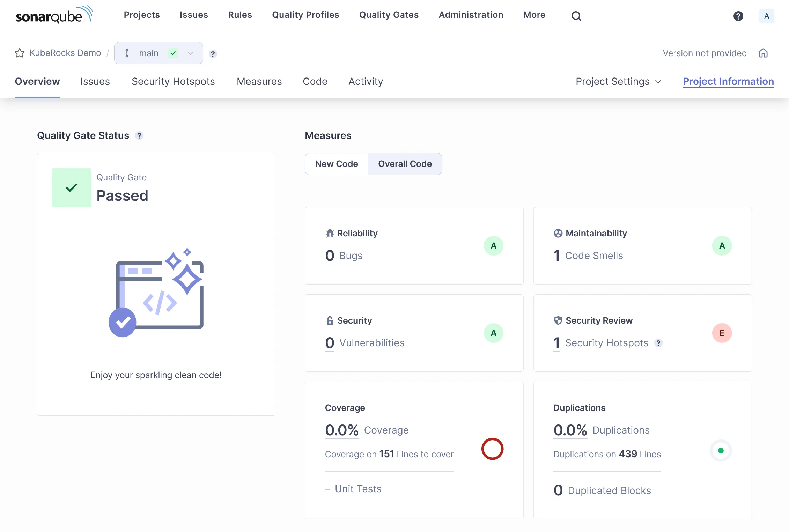Switch measures to New Code
789x532 pixels.
tap(336, 164)
